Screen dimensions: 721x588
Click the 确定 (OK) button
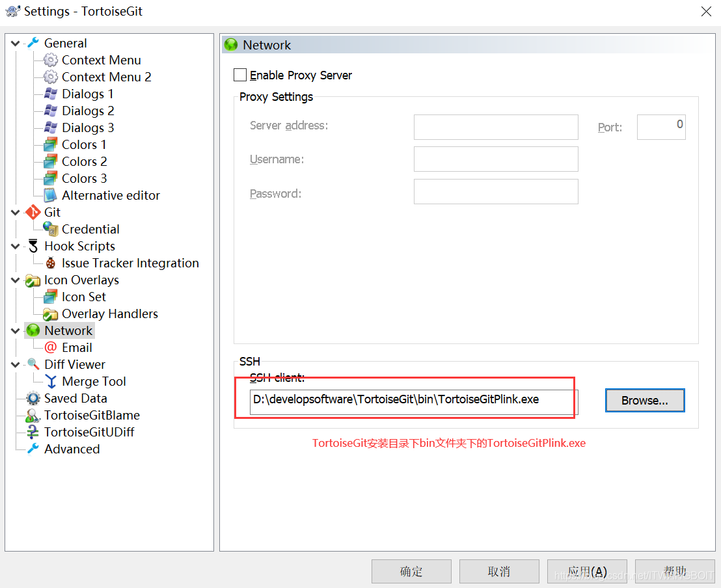pos(411,572)
